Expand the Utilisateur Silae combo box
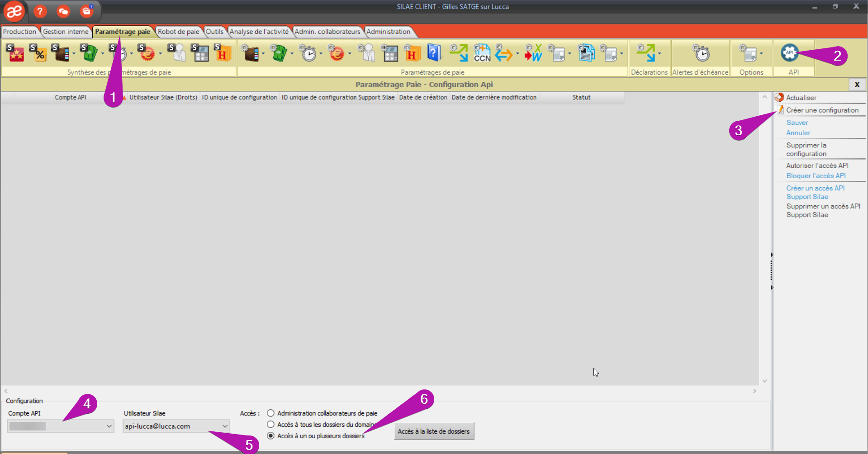Screen dimensions: 868x454 coord(225,426)
